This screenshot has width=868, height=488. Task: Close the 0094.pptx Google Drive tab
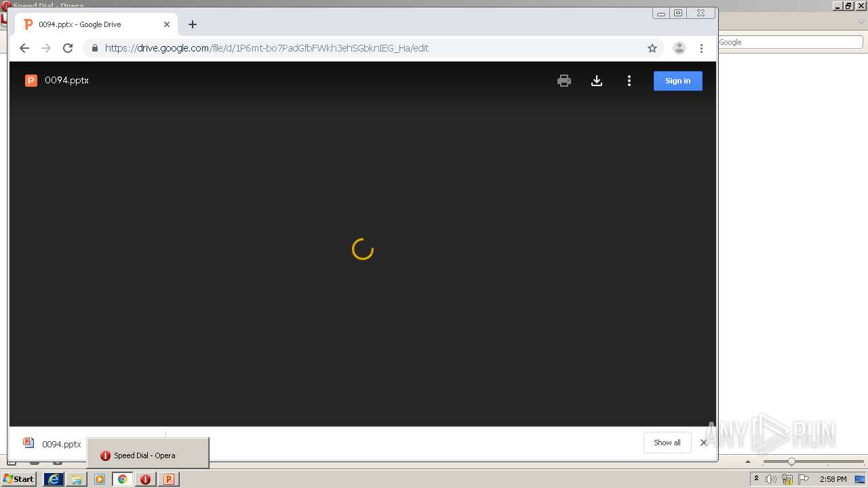click(167, 24)
